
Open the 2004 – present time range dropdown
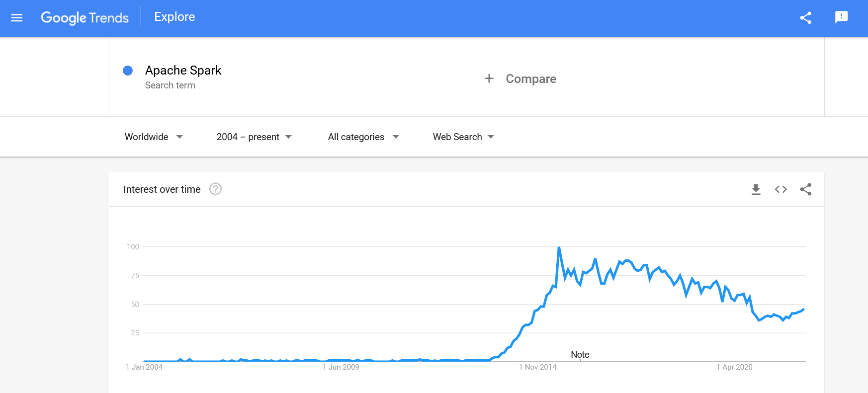254,137
